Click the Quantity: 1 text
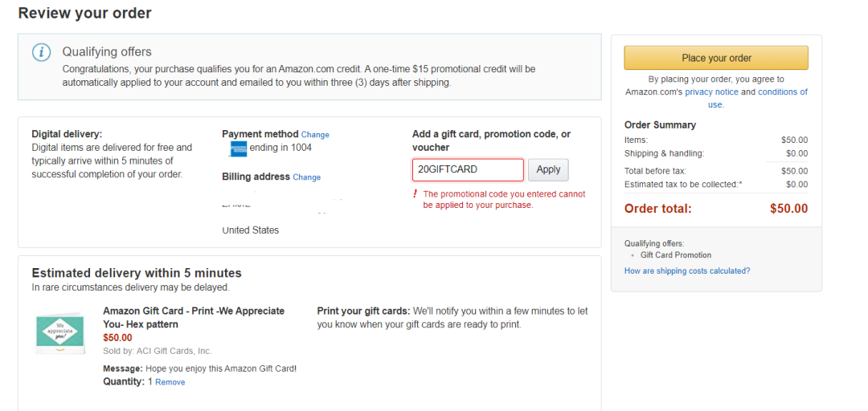This screenshot has height=411, width=868. tap(128, 381)
